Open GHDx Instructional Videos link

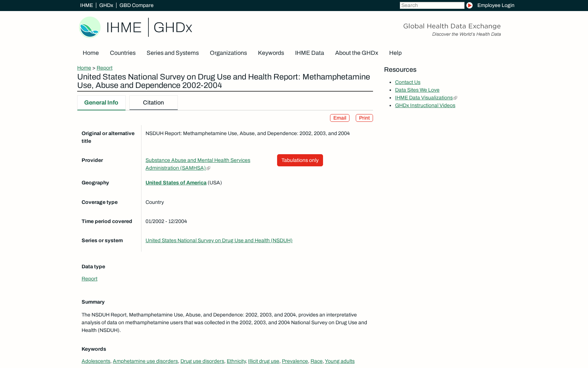click(425, 106)
